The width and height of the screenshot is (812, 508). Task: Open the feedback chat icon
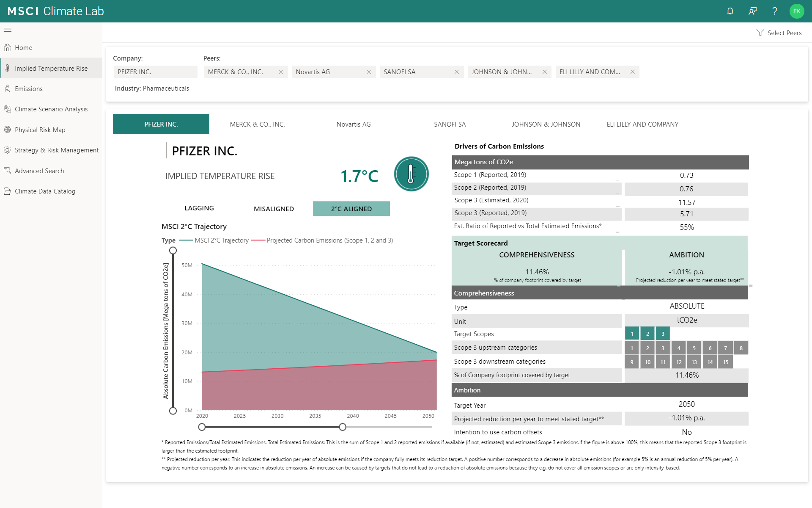click(x=752, y=11)
